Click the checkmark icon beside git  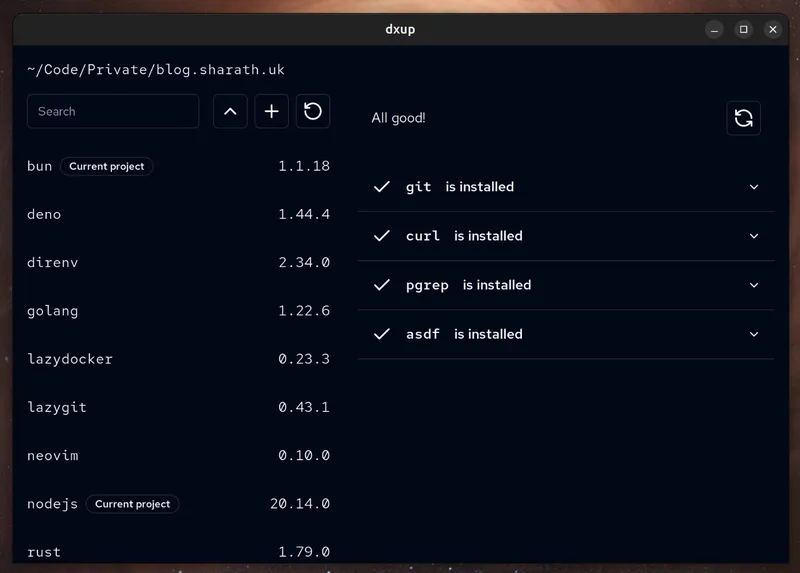pyautogui.click(x=382, y=187)
